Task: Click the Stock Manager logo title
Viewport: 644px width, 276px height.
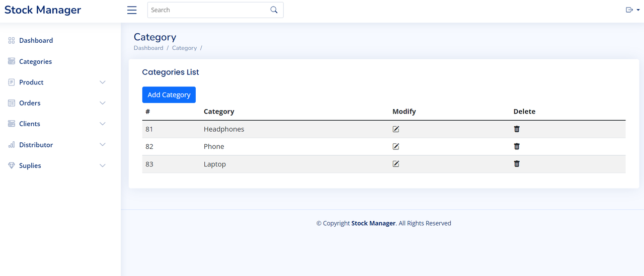Action: point(43,10)
